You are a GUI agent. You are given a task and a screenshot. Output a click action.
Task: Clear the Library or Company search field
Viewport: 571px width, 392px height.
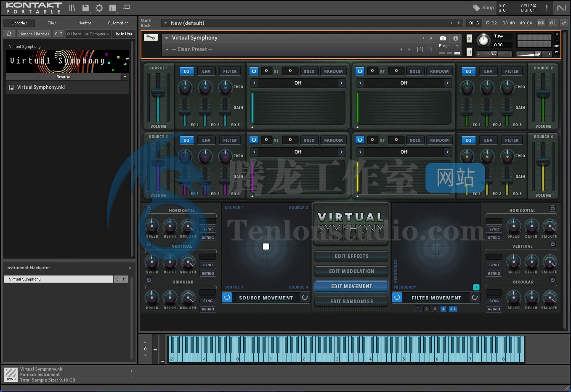click(108, 34)
